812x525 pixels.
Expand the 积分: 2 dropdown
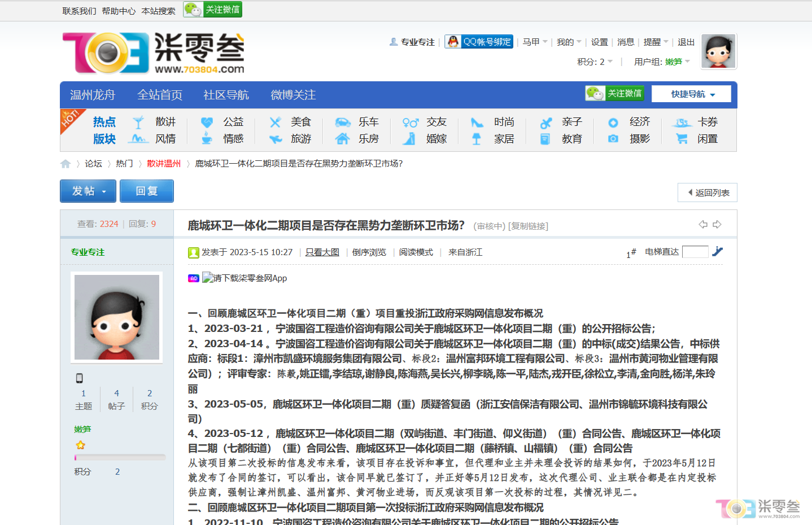pyautogui.click(x=595, y=62)
